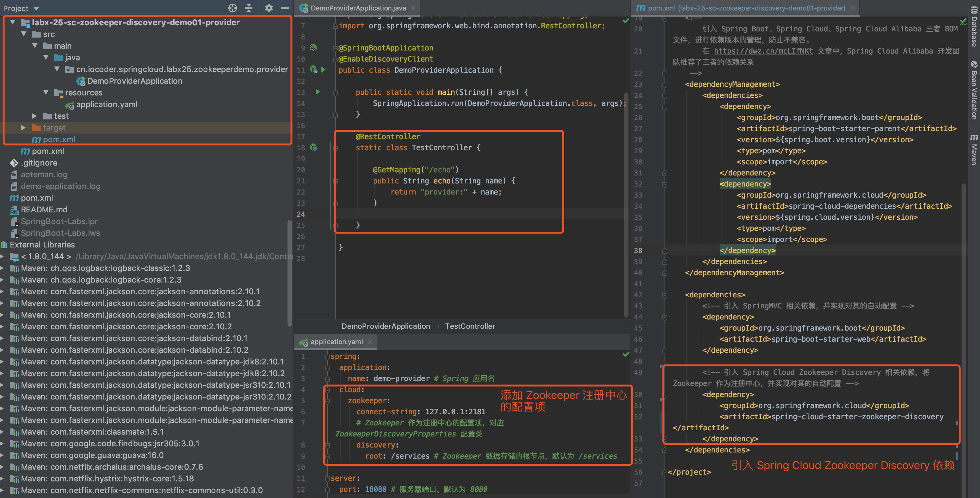Click the Project panel vertical scrollbar
The height and width of the screenshot is (498, 980).
[290, 273]
